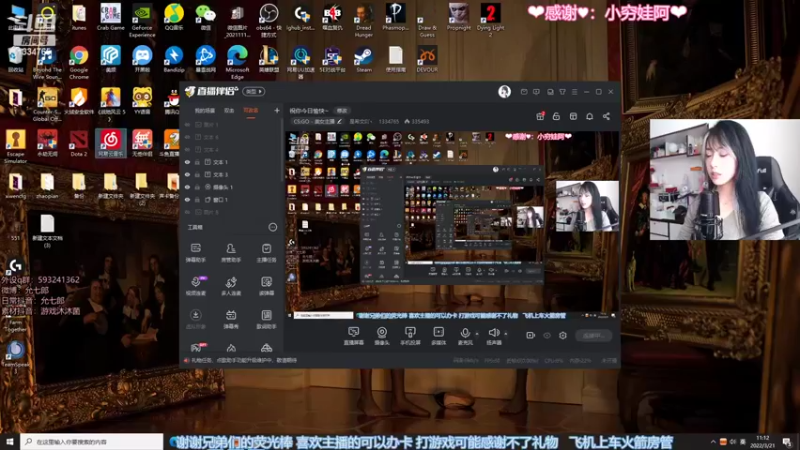Add a new scene with plus button
The width and height of the screenshot is (800, 450).
click(277, 110)
